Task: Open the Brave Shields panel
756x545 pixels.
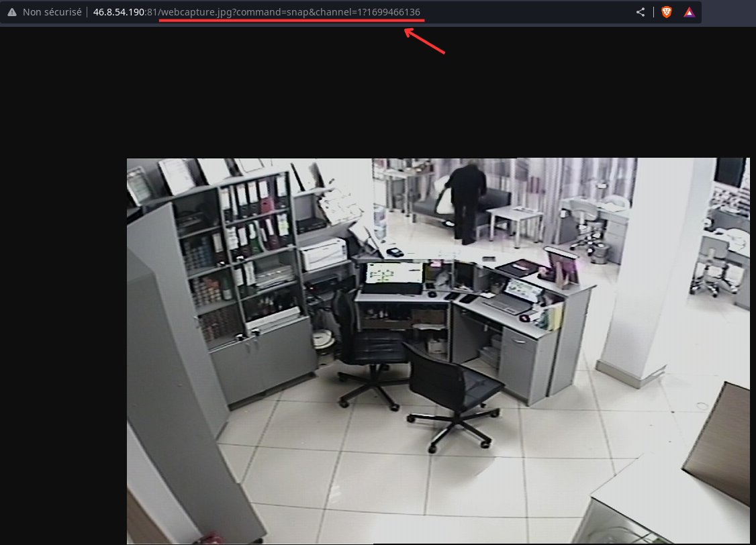Action: click(x=665, y=11)
